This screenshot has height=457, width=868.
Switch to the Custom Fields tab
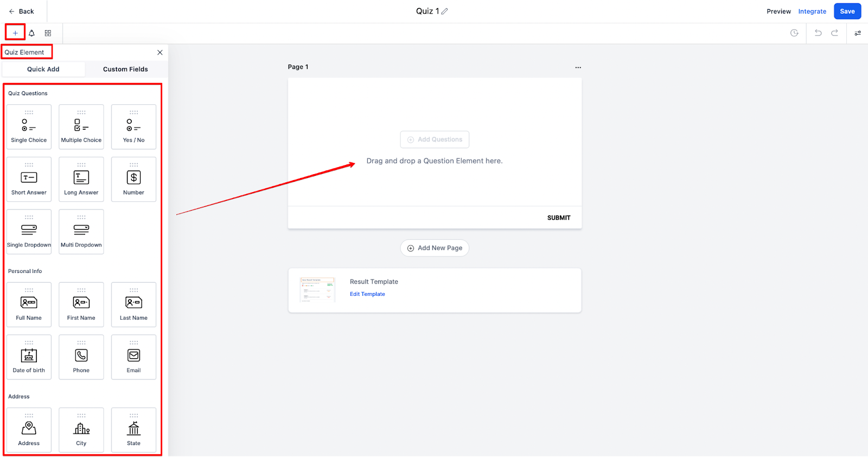coord(125,69)
